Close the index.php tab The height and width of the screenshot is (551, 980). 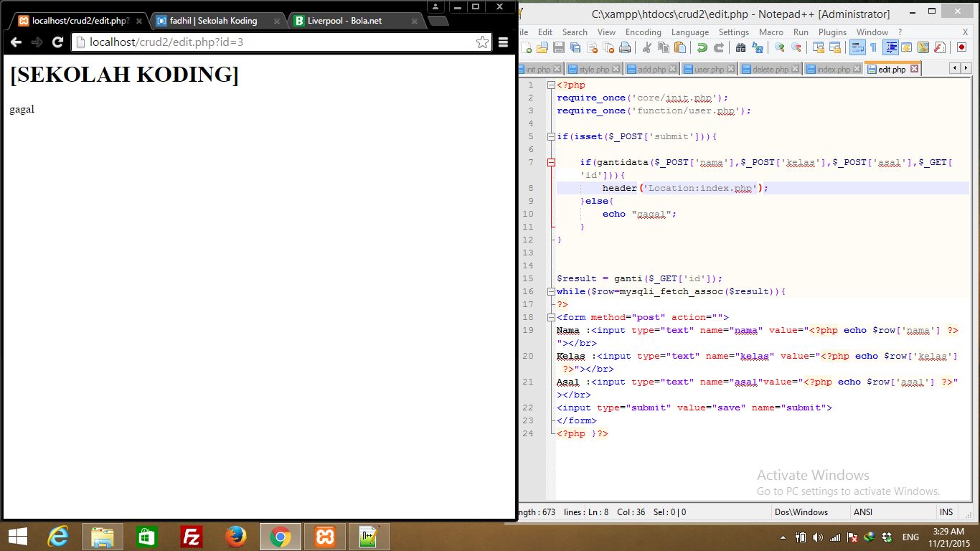[857, 69]
